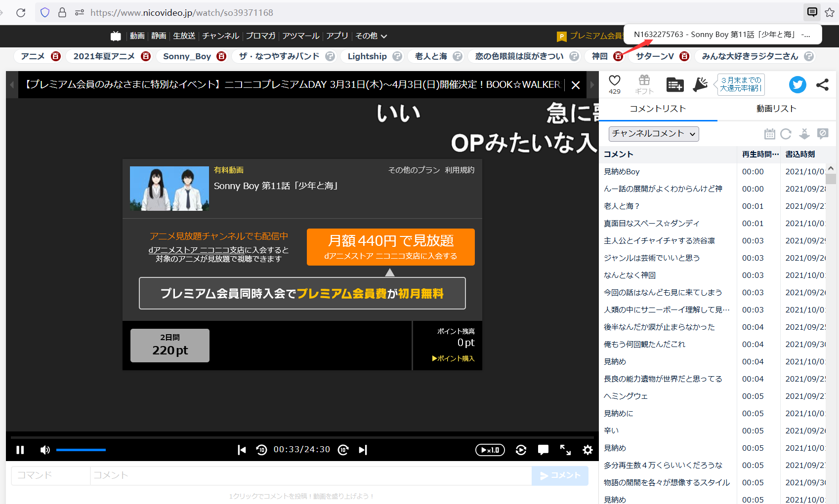The width and height of the screenshot is (839, 504).
Task: Click the Sonny Boy video thumbnail
Action: (169, 189)
